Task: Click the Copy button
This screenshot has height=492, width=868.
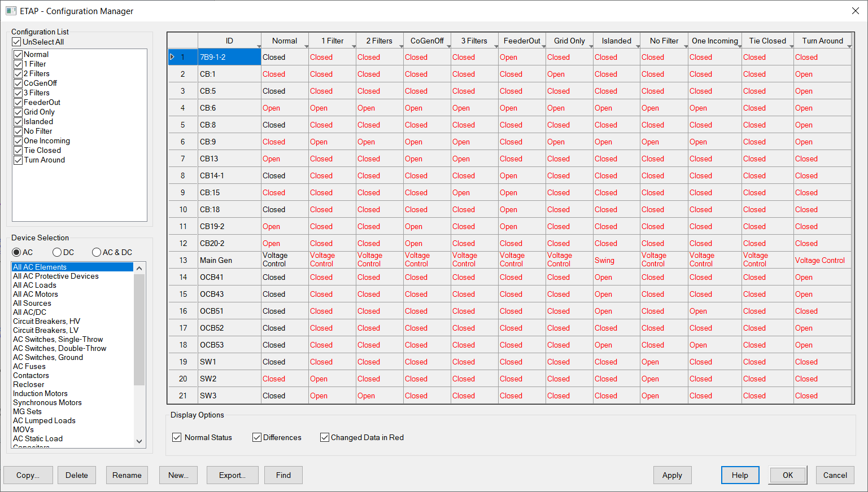Action: coord(28,475)
